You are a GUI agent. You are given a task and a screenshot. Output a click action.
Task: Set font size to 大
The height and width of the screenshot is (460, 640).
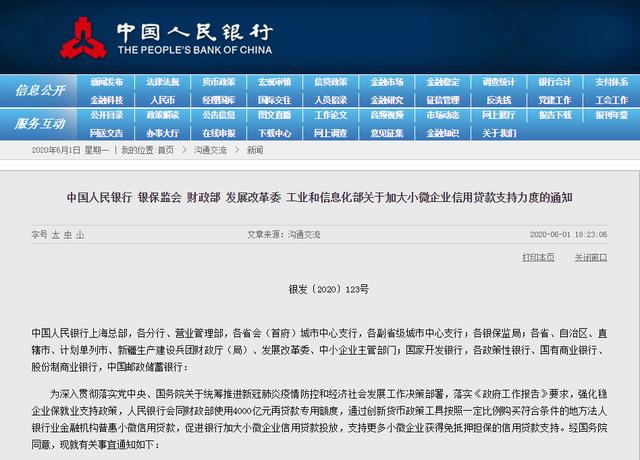(x=56, y=235)
